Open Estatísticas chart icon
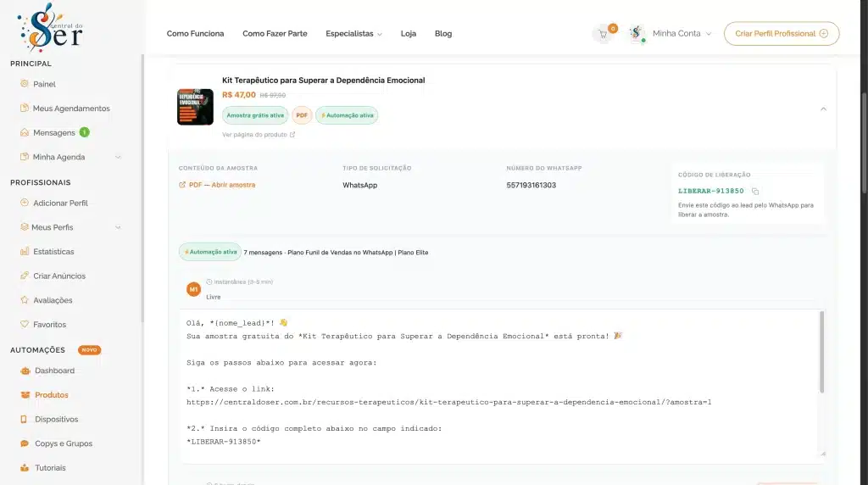Viewport: 868px width, 485px height. 25,251
